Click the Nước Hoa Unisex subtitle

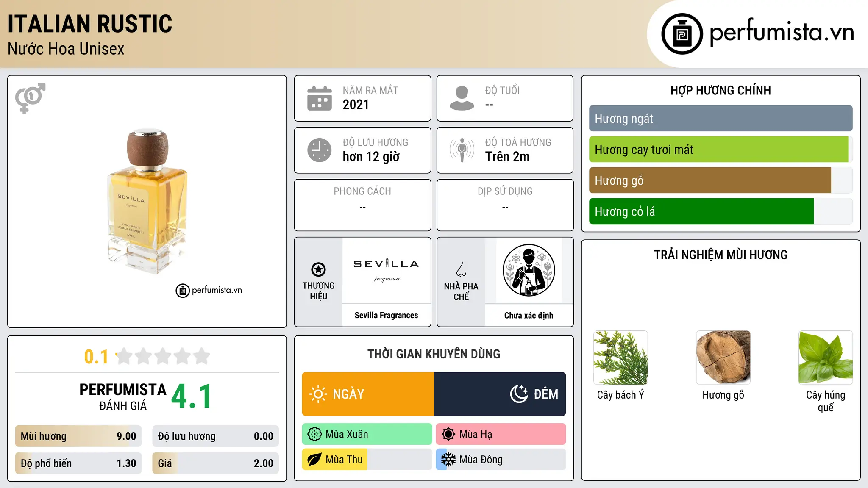[x=66, y=49]
